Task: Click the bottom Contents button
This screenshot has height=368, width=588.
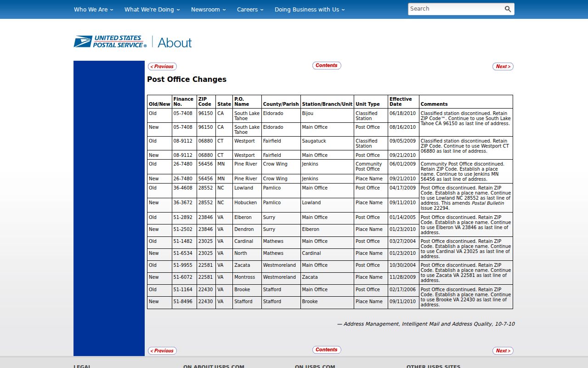Action: [x=327, y=350]
